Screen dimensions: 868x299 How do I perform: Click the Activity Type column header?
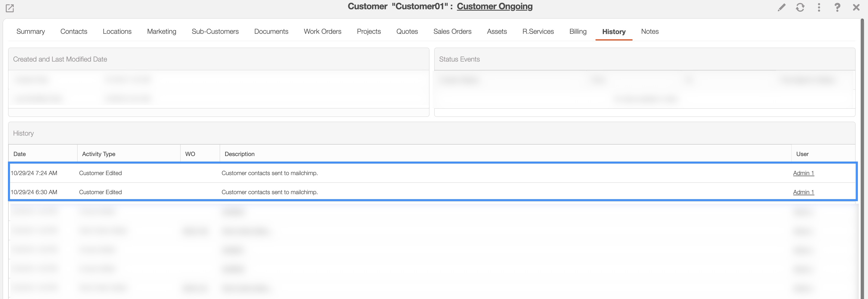point(99,154)
